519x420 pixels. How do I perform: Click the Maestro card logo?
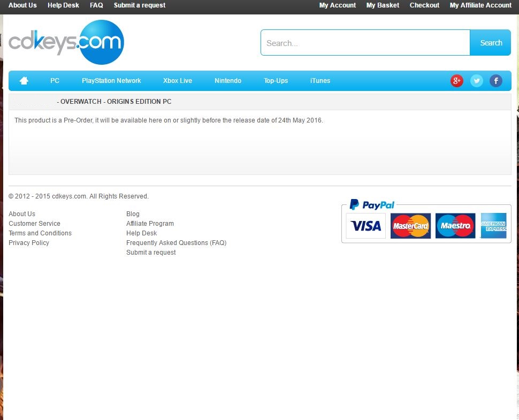point(455,226)
